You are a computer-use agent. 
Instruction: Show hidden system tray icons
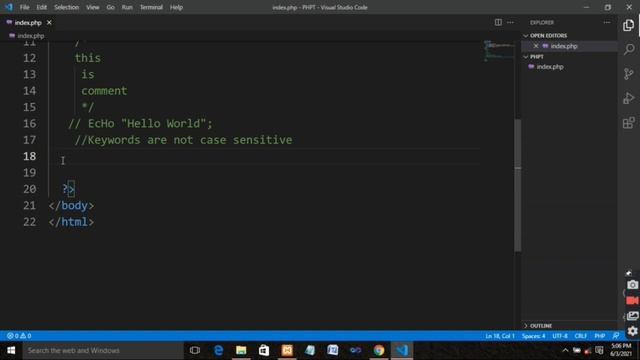tap(565, 350)
